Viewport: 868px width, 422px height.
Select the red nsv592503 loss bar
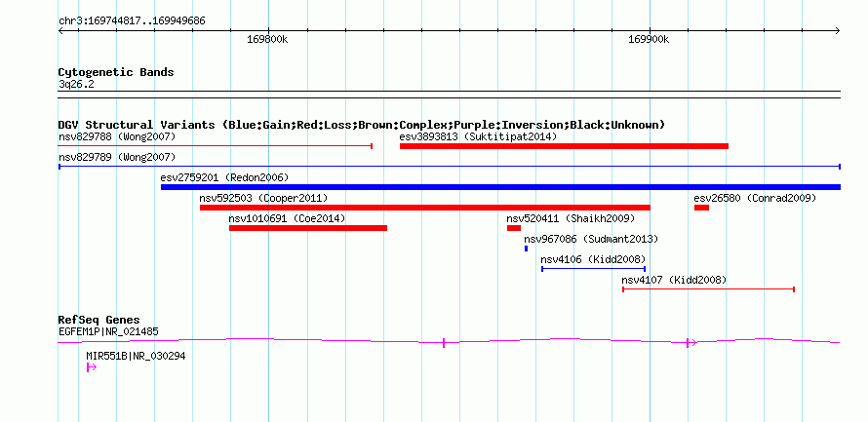[x=425, y=208]
